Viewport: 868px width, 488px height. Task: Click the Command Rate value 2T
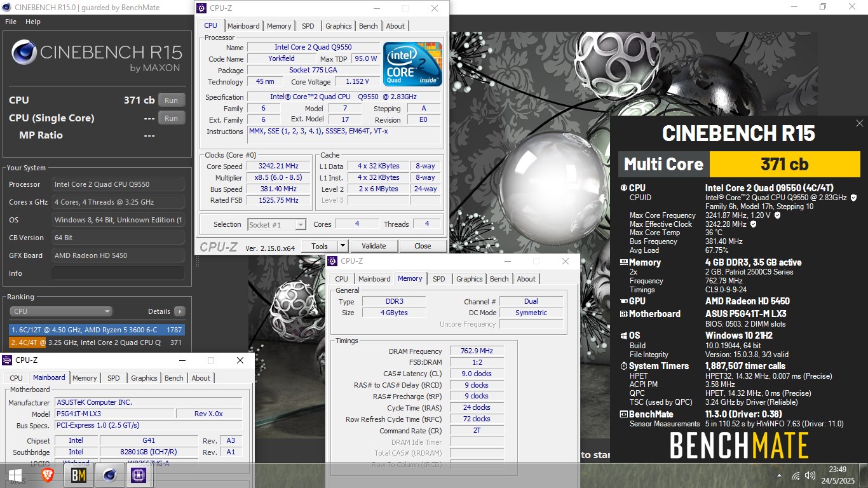pos(477,430)
